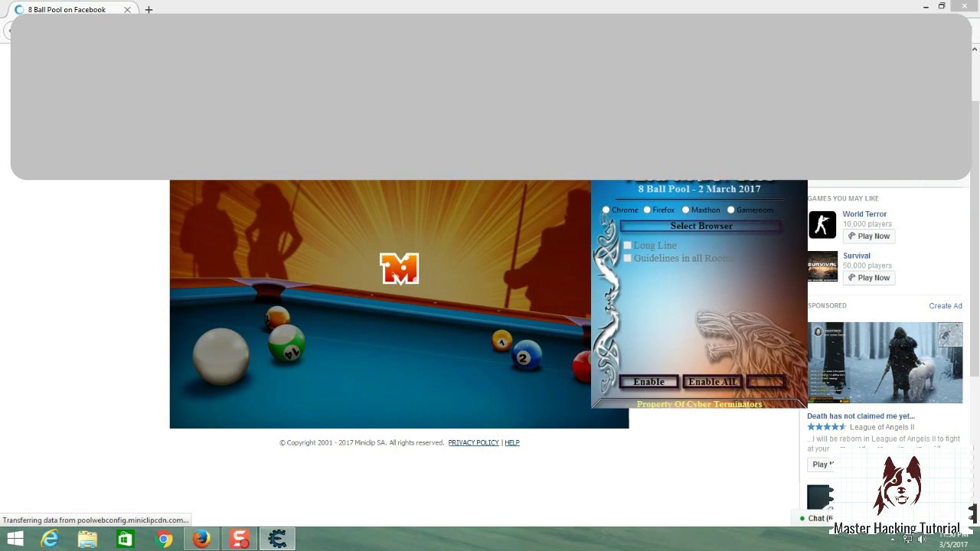
Task: Switch to Cheat Engine taskbar icon
Action: point(277,539)
